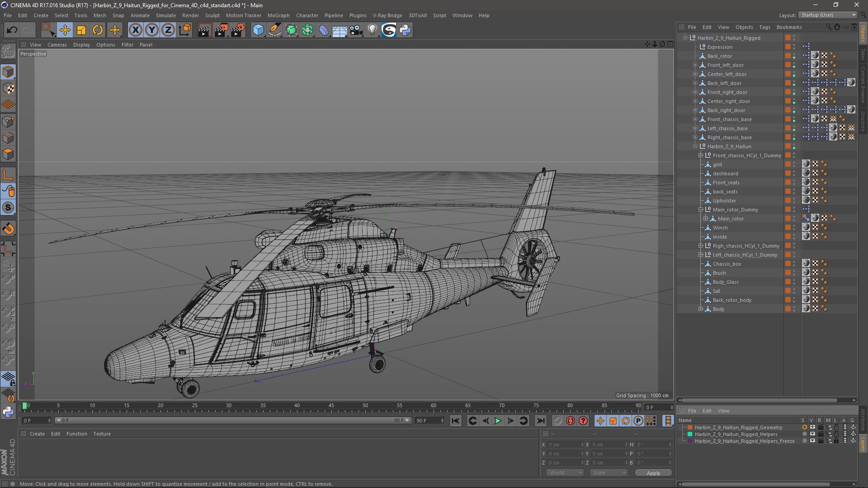Toggle Position keyframe channel icon
This screenshot has height=488, width=868.
[600, 421]
